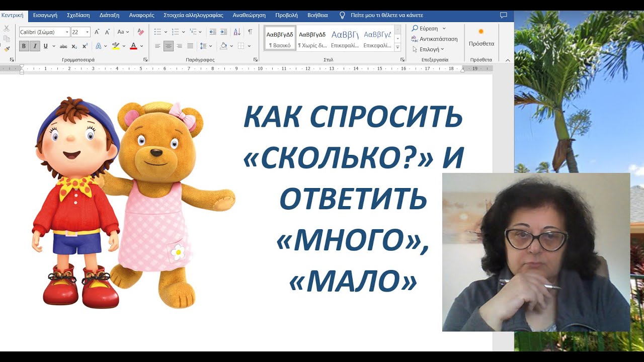Switch to the Διάταξη tab
Image resolution: width=644 pixels, height=362 pixels.
tap(109, 15)
